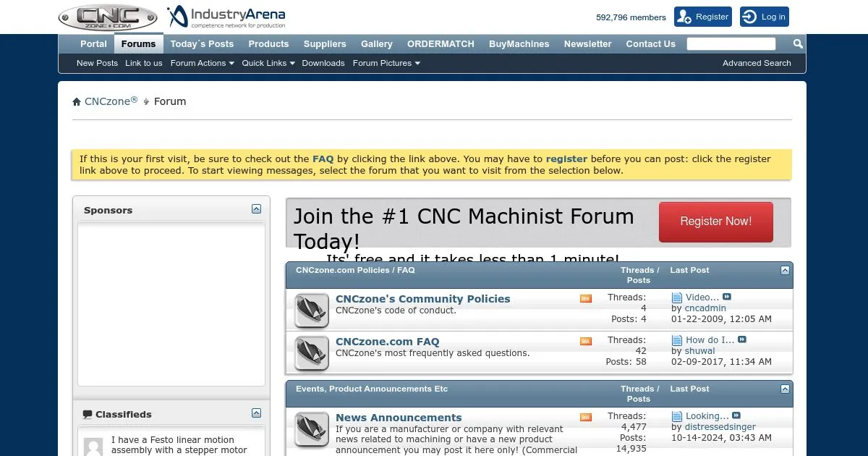Open RSS feed for CNCzone.com FAQ
The image size is (868, 456).
586,341
